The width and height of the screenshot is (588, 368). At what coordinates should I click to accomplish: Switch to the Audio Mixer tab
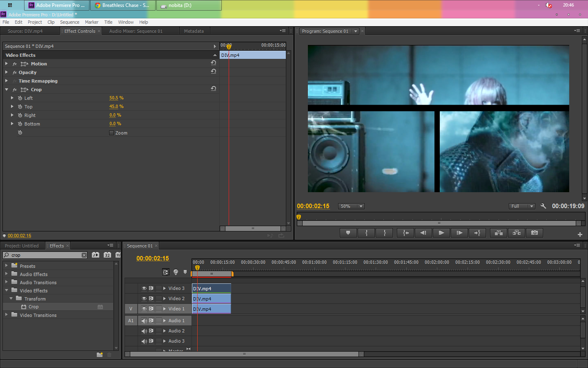136,31
